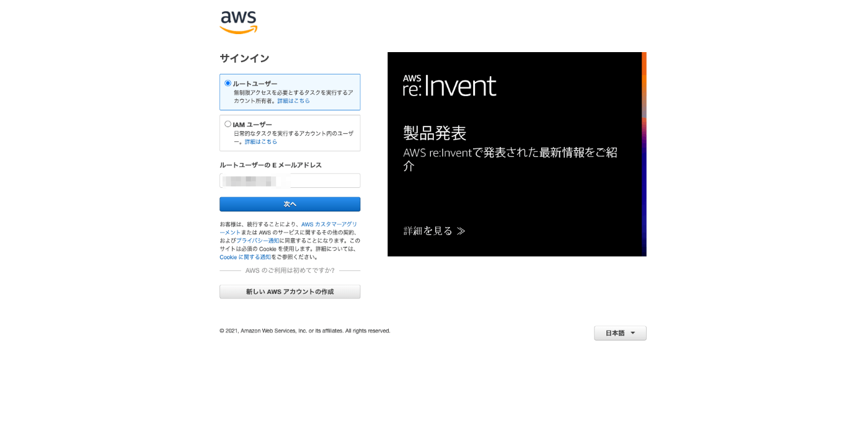Open the 日本語 language dropdown
This screenshot has width=868, height=423.
(x=620, y=333)
